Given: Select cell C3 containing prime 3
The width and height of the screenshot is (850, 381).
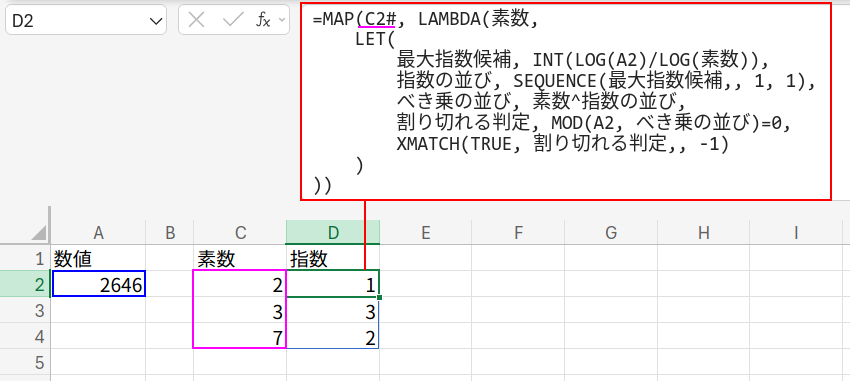Looking at the screenshot, I should 240,310.
